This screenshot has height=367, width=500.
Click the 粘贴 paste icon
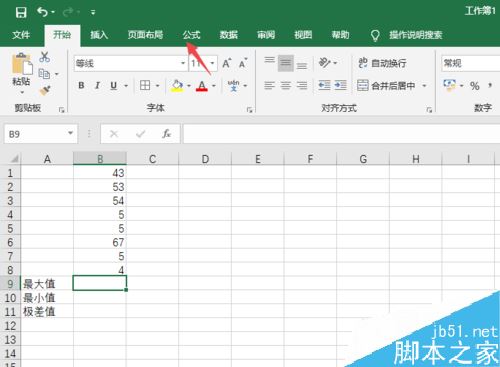22,64
